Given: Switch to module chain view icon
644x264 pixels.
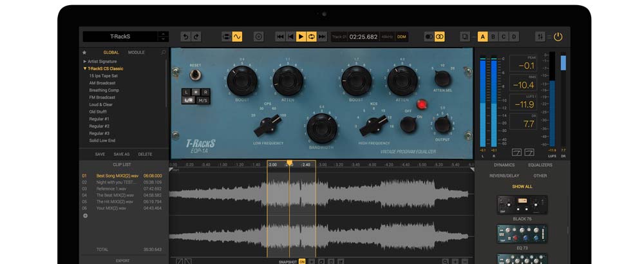Looking at the screenshot, I should click(227, 37).
